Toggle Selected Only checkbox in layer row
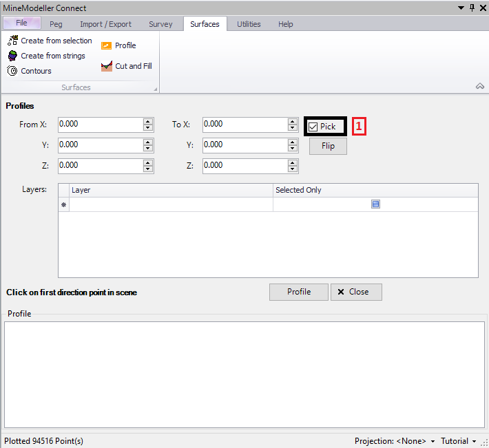The image size is (489, 448). click(x=375, y=204)
